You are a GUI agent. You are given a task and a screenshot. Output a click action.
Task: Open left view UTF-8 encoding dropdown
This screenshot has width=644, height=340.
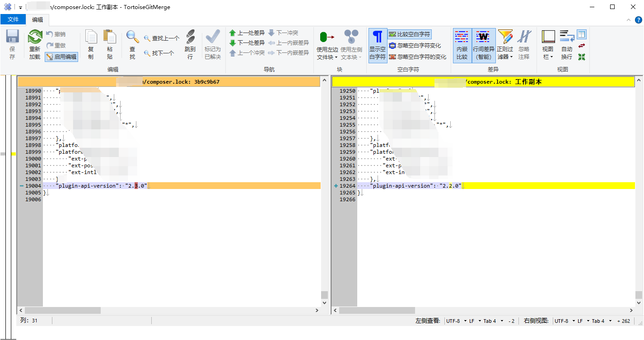coord(455,321)
